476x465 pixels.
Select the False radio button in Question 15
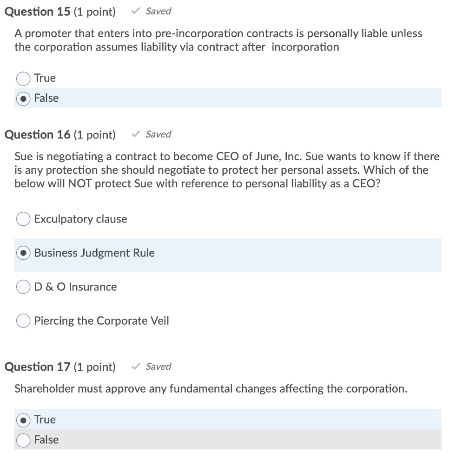click(23, 98)
